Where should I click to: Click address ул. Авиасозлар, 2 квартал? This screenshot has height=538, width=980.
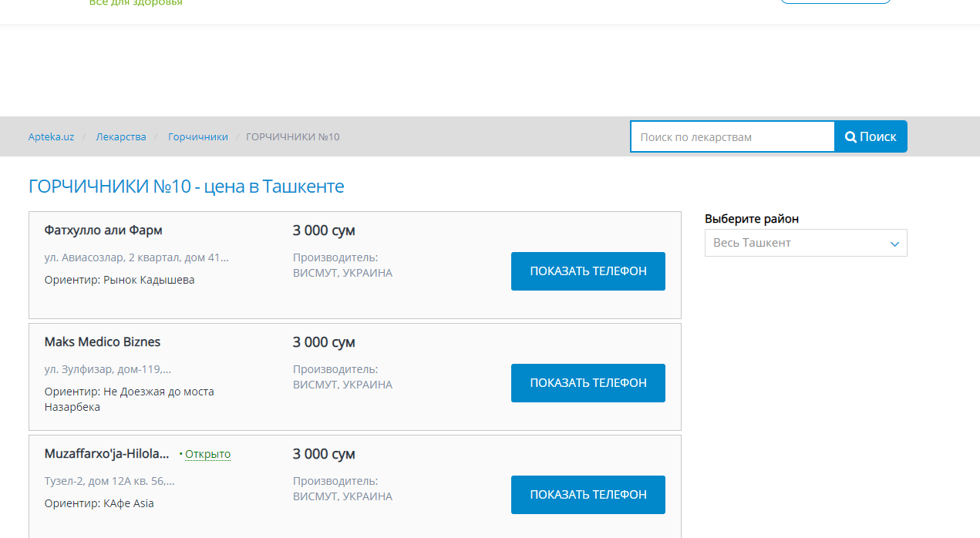click(136, 257)
